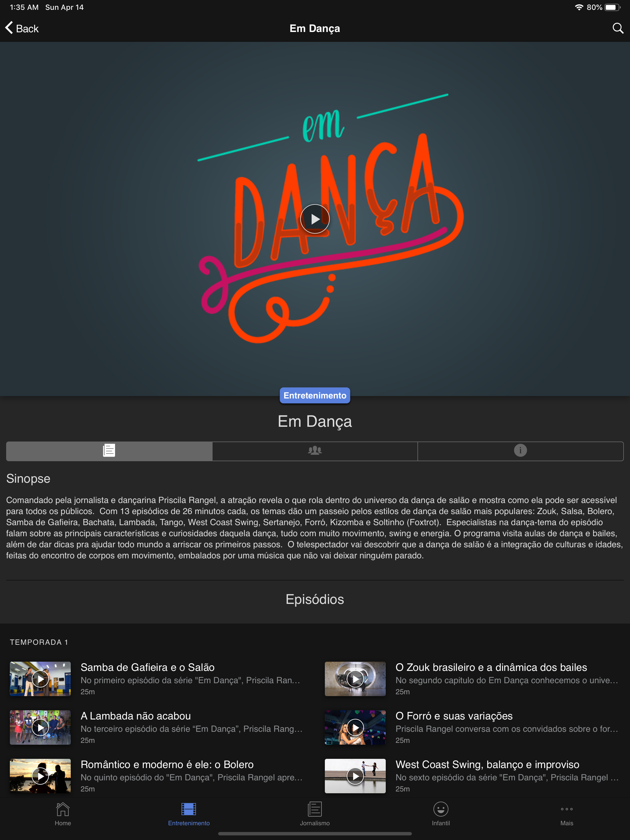This screenshot has height=840, width=630.
Task: Select the Sinopse document tab
Action: click(109, 451)
